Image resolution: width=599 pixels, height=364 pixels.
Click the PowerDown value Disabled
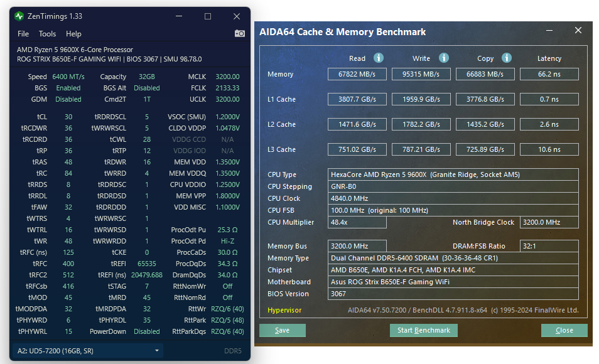pyautogui.click(x=147, y=331)
